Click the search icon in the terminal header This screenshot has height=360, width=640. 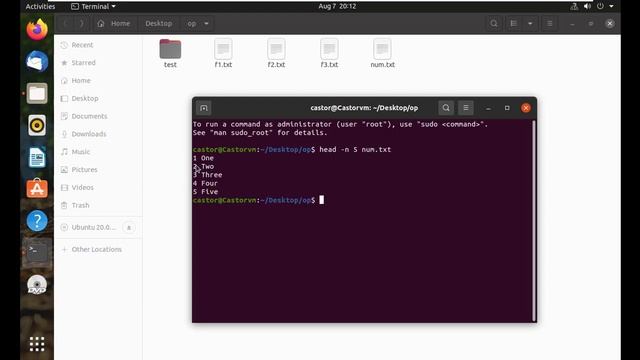coord(446,108)
